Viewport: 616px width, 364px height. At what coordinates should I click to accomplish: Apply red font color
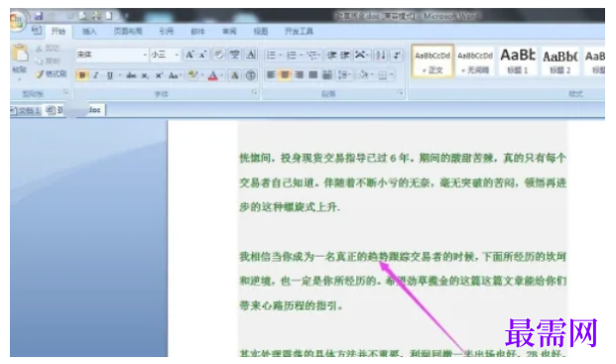tap(212, 75)
